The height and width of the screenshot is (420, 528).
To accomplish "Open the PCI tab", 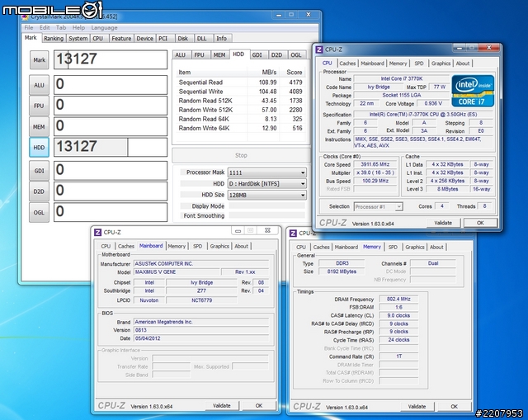I will pos(163,39).
